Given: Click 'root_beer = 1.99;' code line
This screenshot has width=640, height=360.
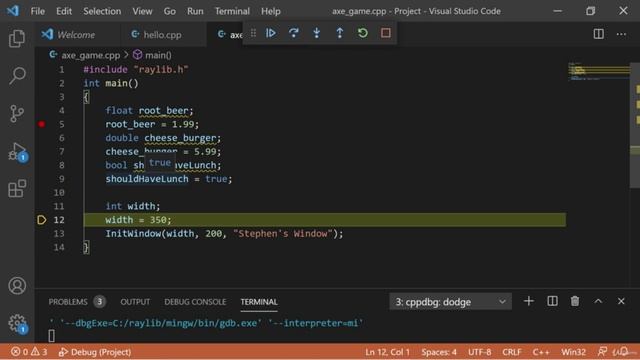Looking at the screenshot, I should (x=152, y=124).
